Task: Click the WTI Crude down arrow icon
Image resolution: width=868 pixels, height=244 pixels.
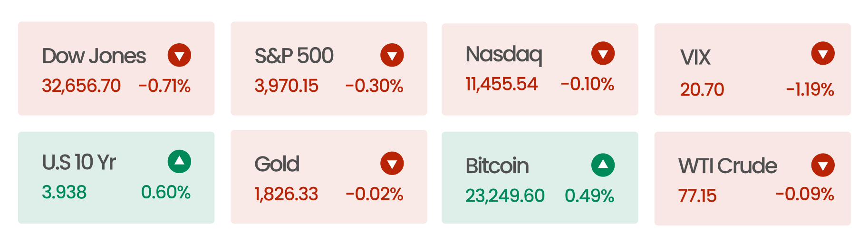Action: point(823,165)
